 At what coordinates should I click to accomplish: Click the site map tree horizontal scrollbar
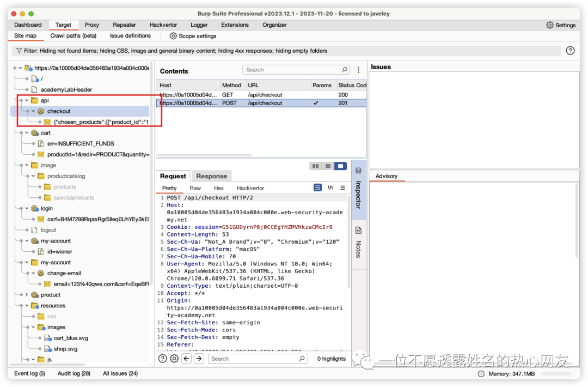coord(47,364)
